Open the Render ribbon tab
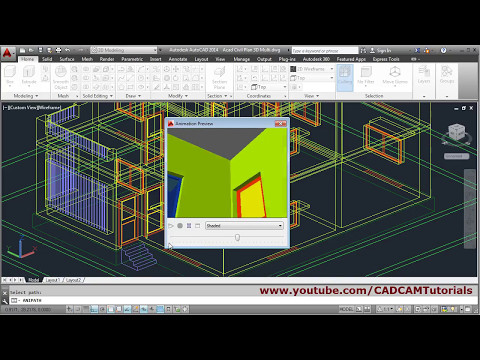 107,59
